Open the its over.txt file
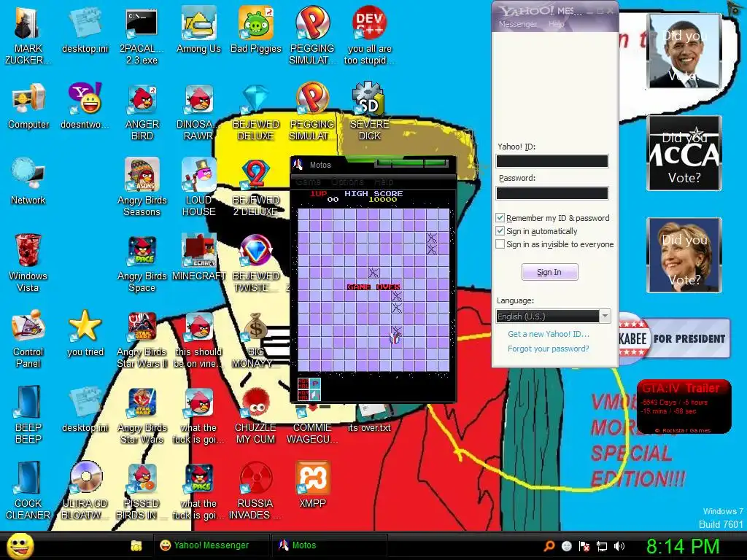The image size is (747, 560). [x=369, y=419]
